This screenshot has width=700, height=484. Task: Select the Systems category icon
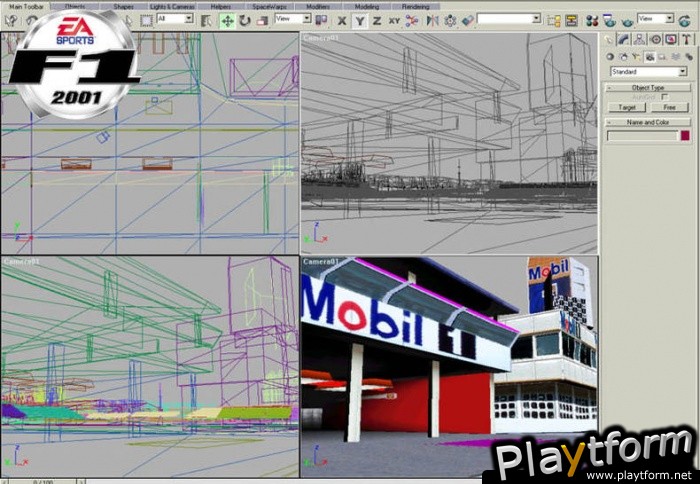click(x=689, y=57)
